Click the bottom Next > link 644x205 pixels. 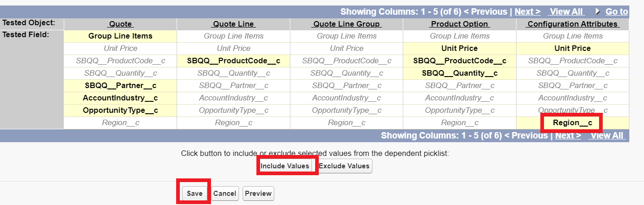(x=568, y=135)
